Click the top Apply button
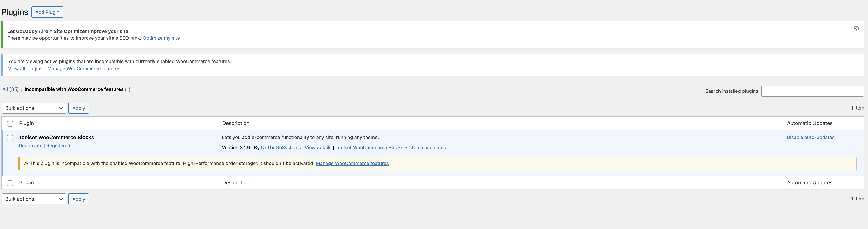This screenshot has width=868, height=229. click(78, 108)
